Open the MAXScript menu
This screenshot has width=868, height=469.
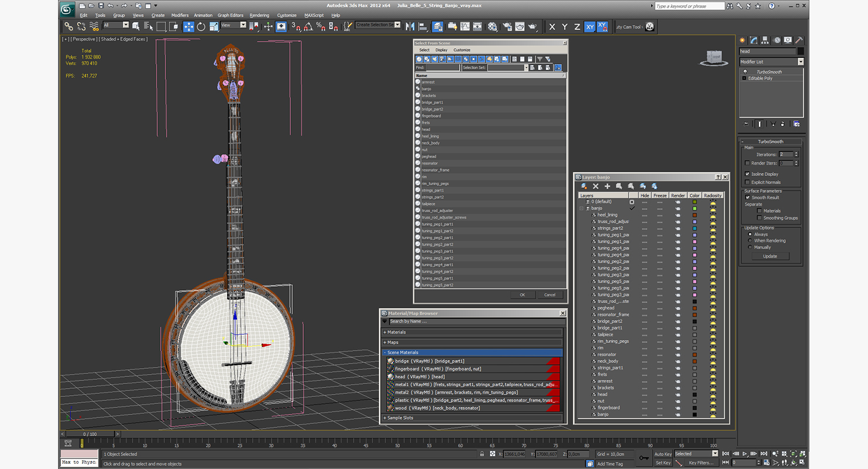(314, 15)
